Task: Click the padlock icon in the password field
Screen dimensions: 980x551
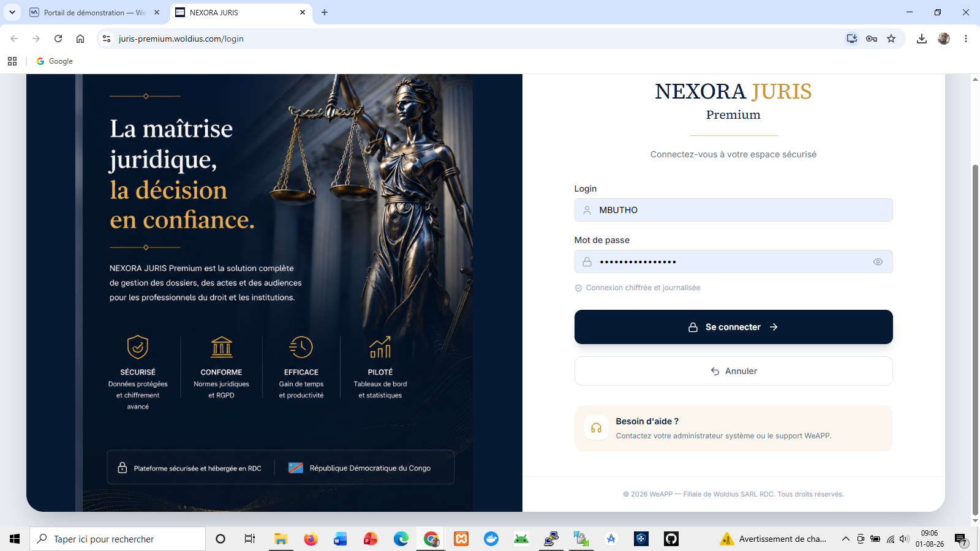Action: click(587, 261)
